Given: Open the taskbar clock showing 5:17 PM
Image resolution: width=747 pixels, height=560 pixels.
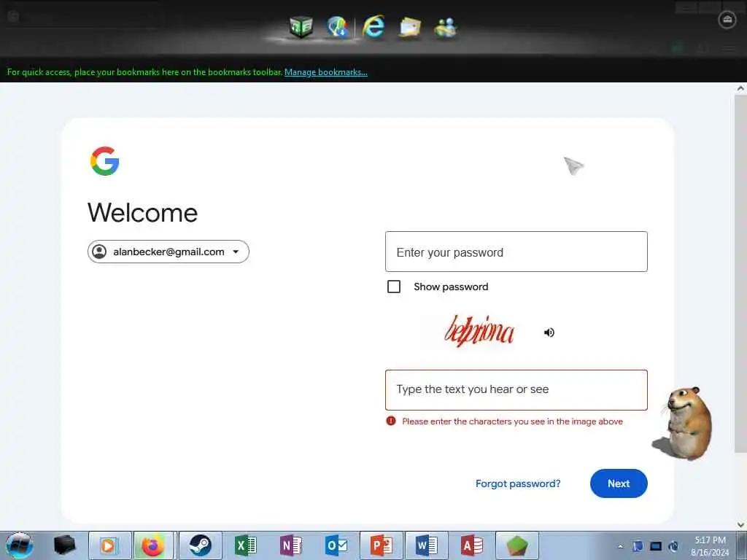Looking at the screenshot, I should (710, 545).
